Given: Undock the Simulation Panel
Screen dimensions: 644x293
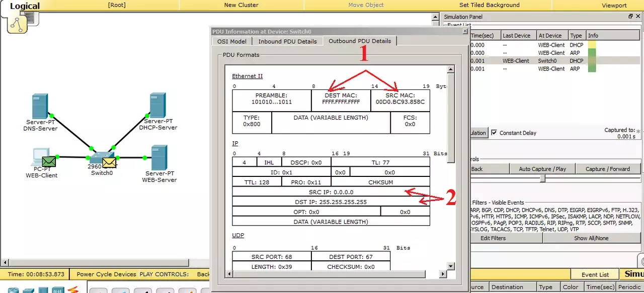Looking at the screenshot, I should click(x=631, y=17).
